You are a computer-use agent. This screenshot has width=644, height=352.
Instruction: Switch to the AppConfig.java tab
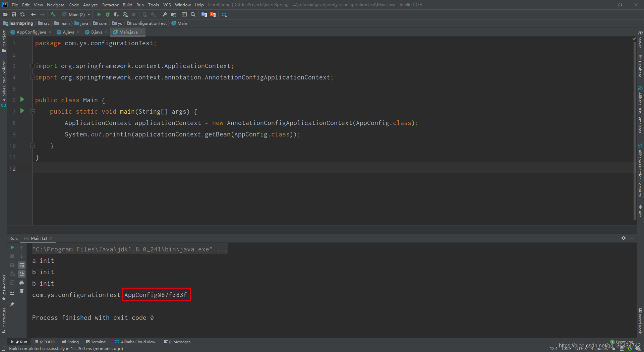(x=31, y=32)
